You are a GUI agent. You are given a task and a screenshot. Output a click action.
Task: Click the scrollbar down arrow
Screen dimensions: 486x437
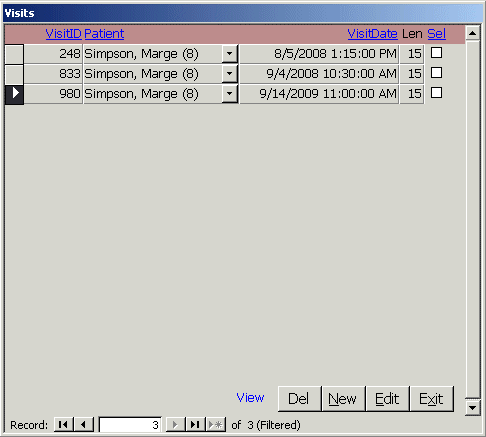(473, 407)
